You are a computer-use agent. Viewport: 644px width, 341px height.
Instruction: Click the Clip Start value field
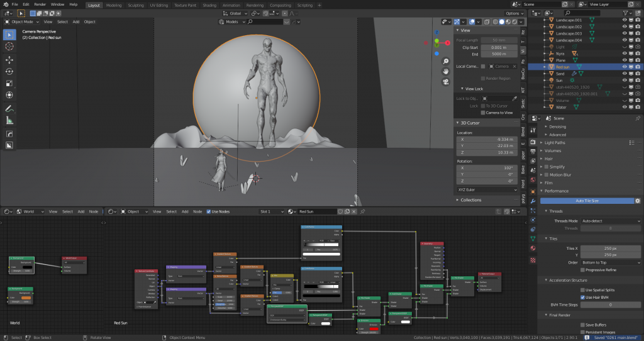coord(499,48)
